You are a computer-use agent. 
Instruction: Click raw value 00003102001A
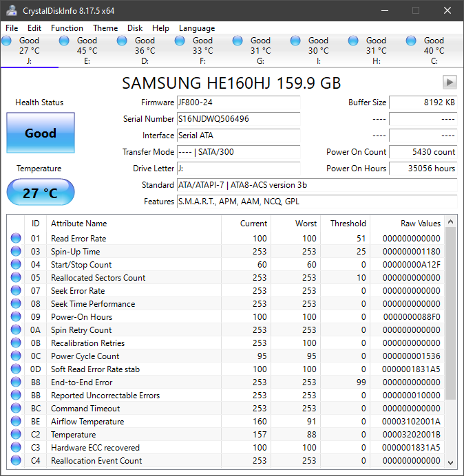[x=411, y=421]
